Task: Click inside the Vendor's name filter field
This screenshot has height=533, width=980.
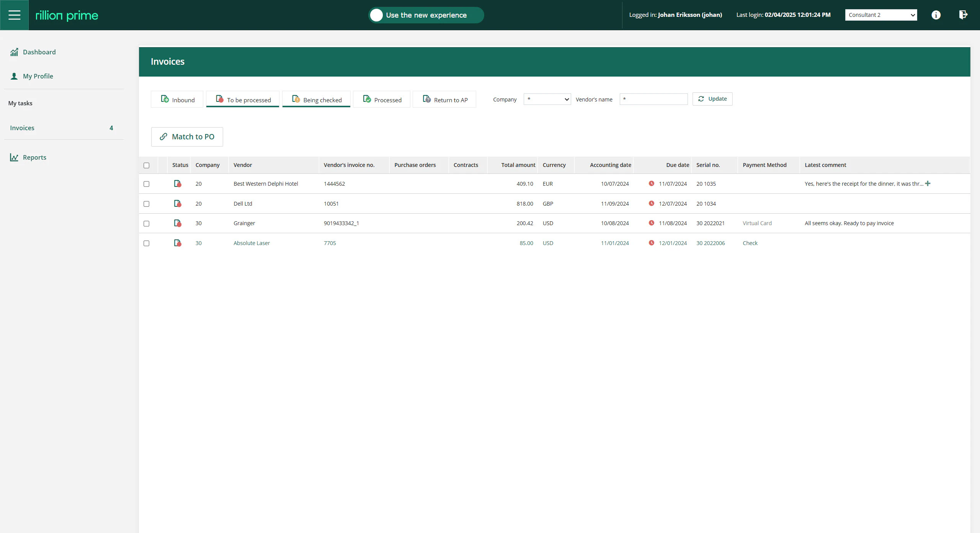Action: [x=653, y=99]
